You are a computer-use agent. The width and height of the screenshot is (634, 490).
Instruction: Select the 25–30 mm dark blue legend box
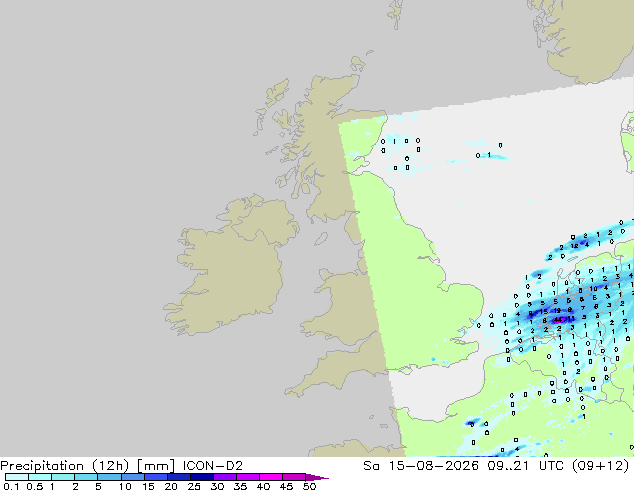click(202, 477)
